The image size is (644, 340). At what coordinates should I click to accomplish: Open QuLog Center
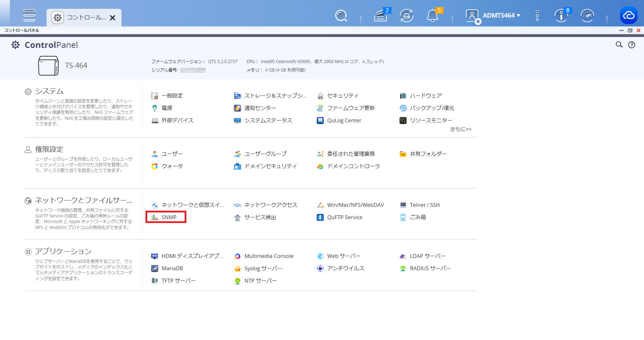point(339,120)
